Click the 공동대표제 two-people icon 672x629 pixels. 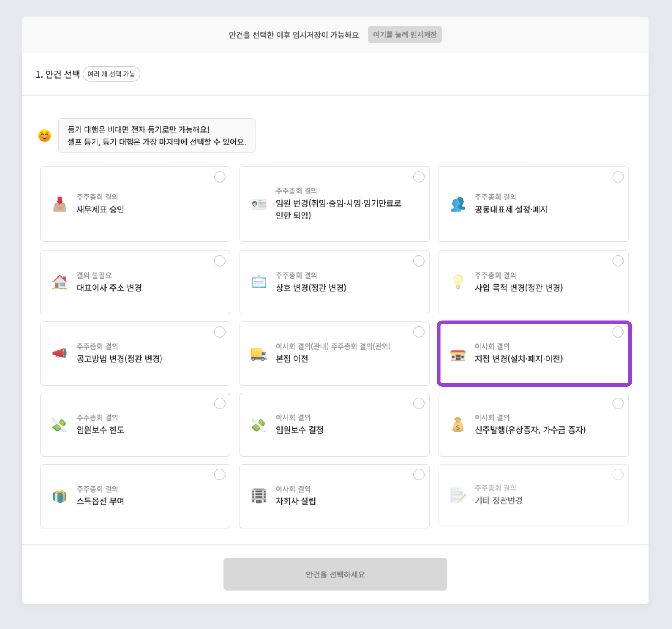click(x=458, y=204)
